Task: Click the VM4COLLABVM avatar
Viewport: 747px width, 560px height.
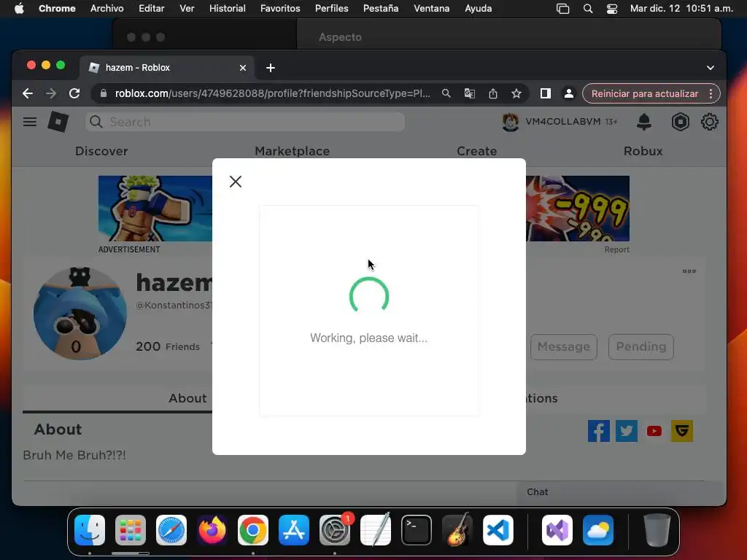Action: (510, 122)
